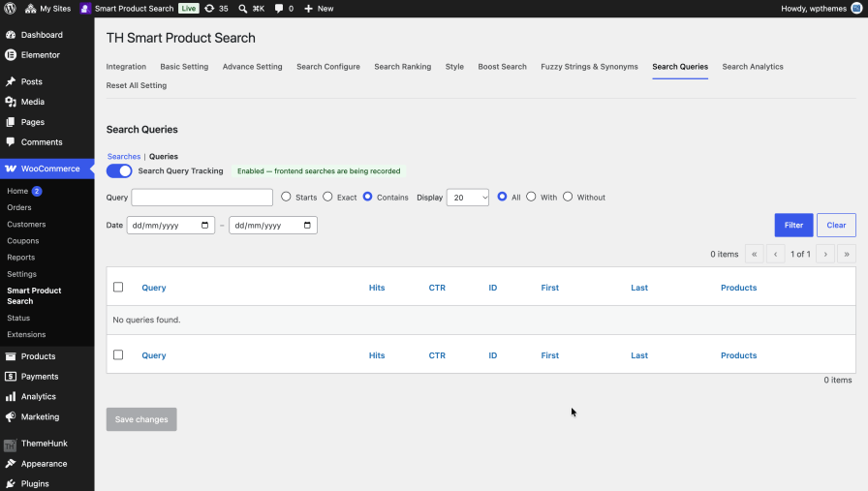Open Pages icon in sidebar
Viewport: 868px width, 491px height.
pos(11,122)
